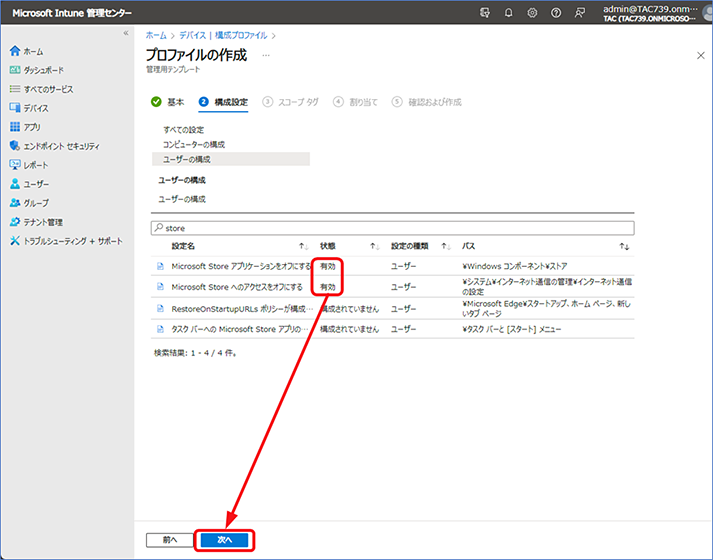Image resolution: width=713 pixels, height=560 pixels.
Task: Click document icon of タスク バー row
Action: (x=160, y=329)
